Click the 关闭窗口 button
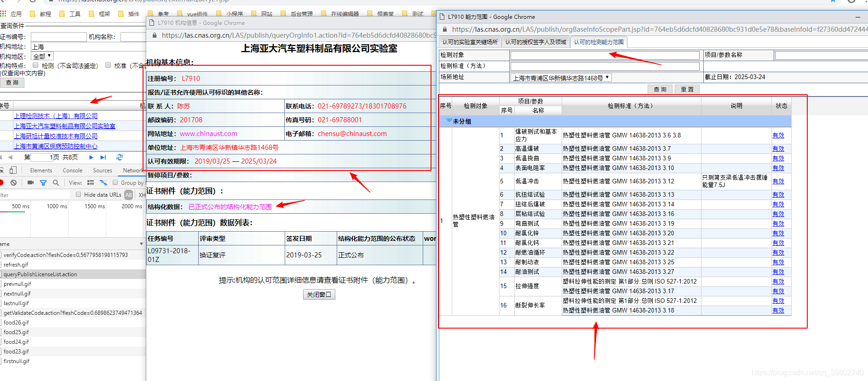Viewport: 868px width, 381px height. pos(319,295)
